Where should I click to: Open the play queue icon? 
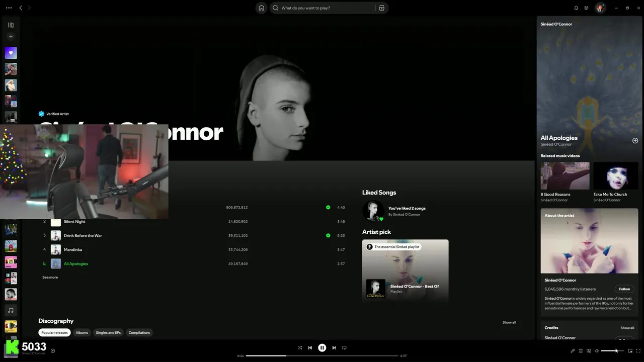point(581,350)
